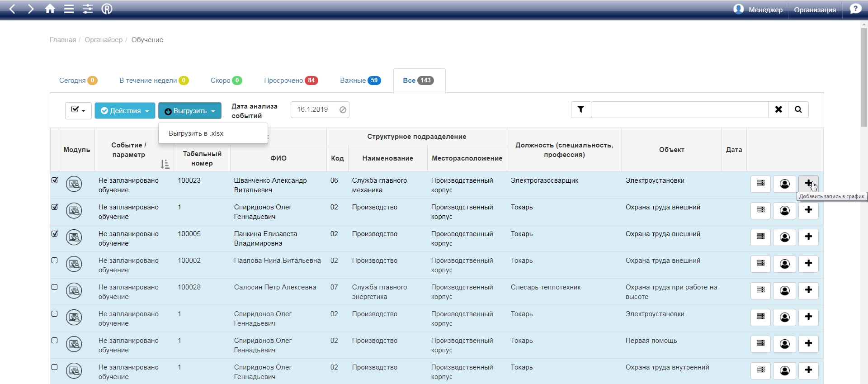The width and height of the screenshot is (868, 384).
Task: Switch to the Просрочено tab
Action: point(290,81)
